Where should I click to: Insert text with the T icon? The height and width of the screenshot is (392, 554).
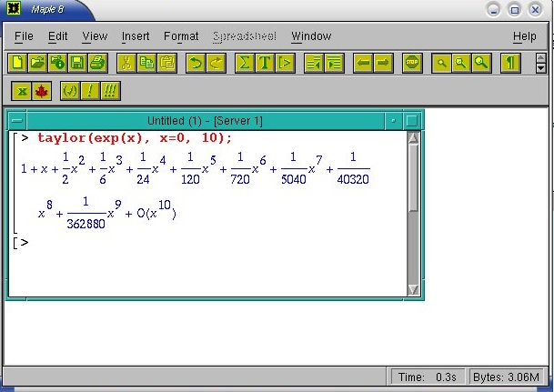[265, 63]
